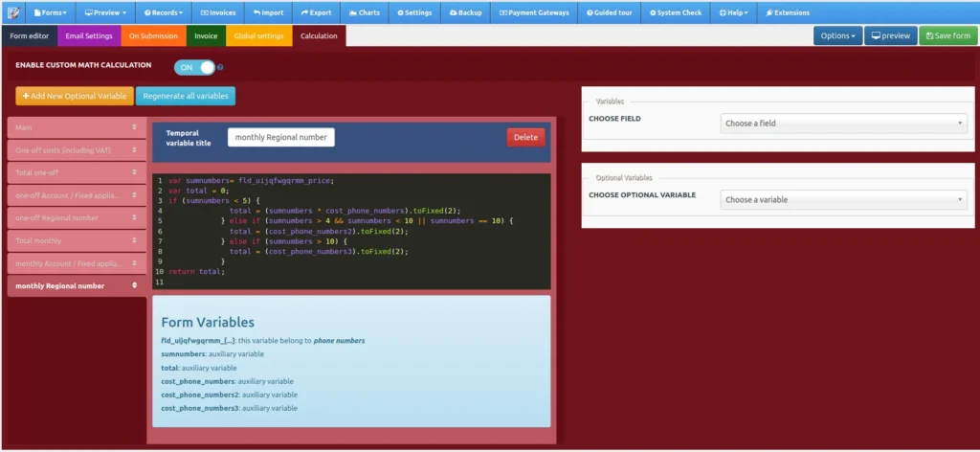
Task: Select the Total one-off variable
Action: 77,172
